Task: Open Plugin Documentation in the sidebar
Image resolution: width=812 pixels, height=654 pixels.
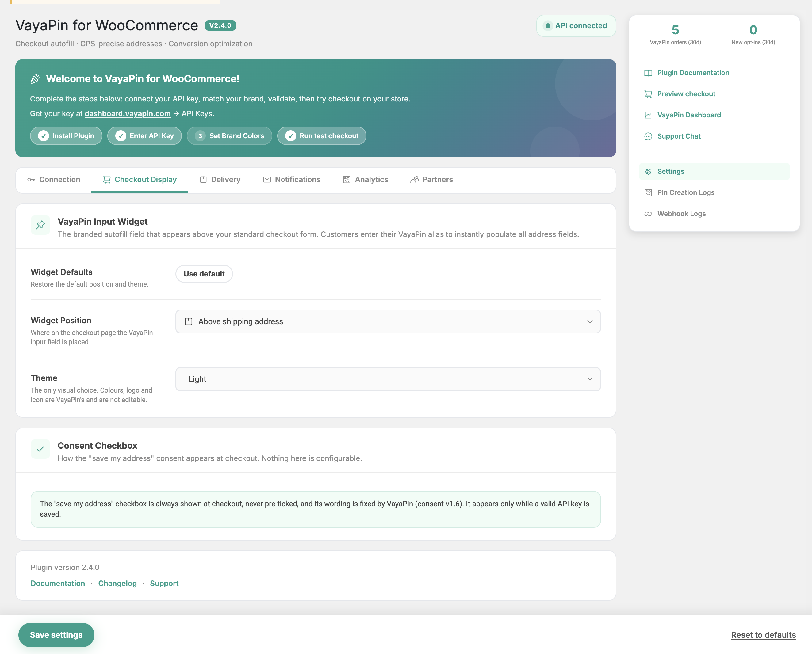Action: (714, 73)
